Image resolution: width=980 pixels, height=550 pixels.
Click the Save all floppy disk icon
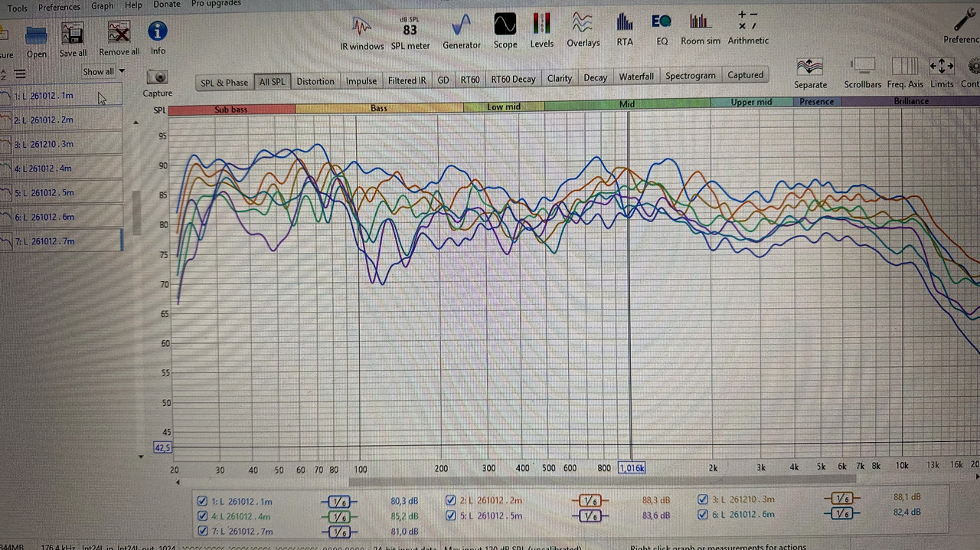[73, 34]
